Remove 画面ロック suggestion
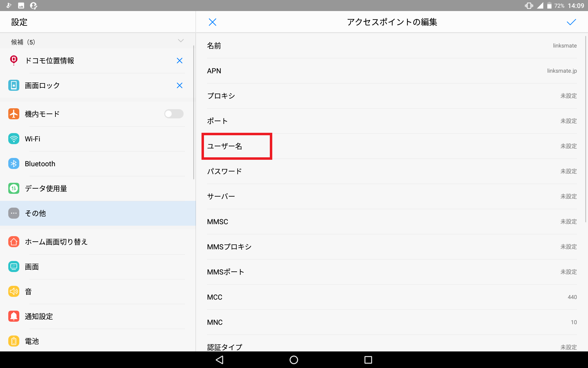 [179, 86]
